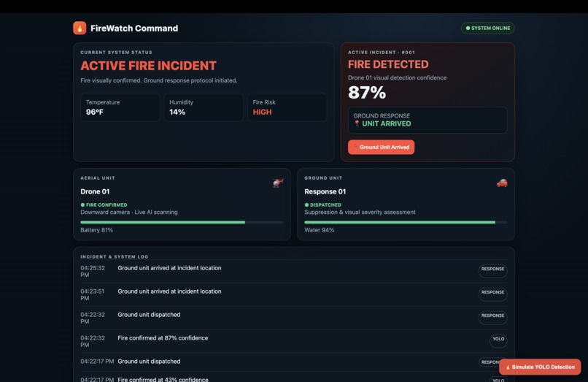
Task: Click the green SYSTEM ONLINE status badge
Action: [x=487, y=28]
